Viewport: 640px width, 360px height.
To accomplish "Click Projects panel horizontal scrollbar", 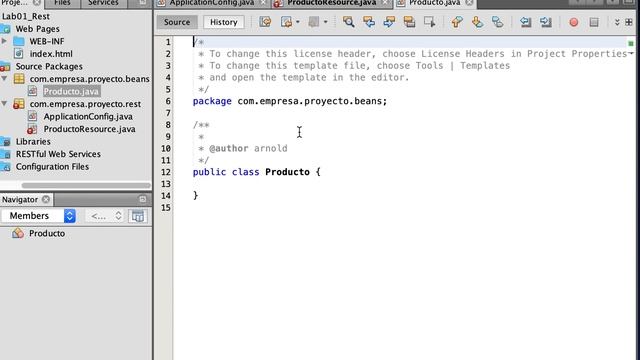I will (86, 185).
